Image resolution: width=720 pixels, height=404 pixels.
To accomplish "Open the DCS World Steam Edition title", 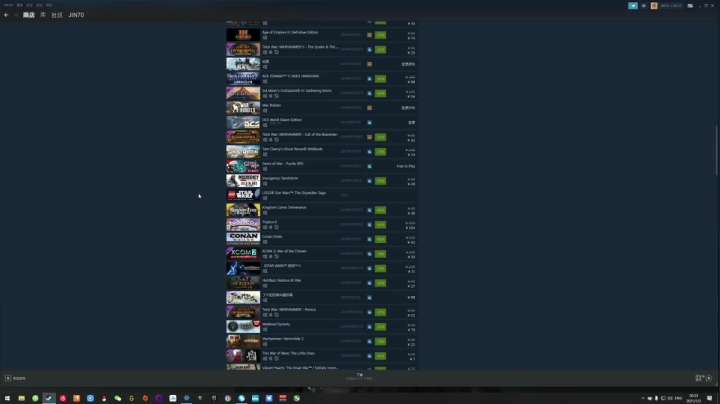I will tap(282, 120).
